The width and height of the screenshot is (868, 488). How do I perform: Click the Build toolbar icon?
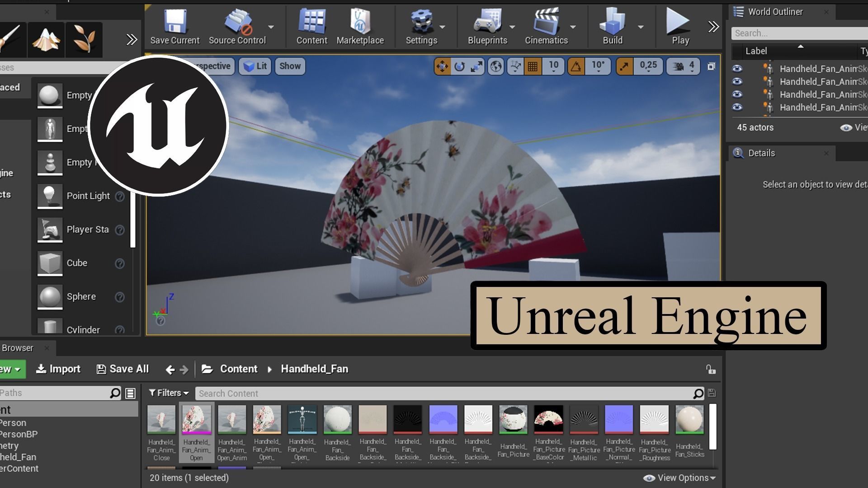pos(613,22)
